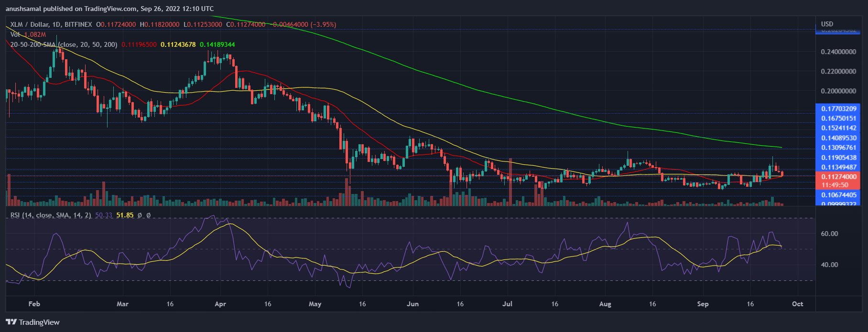Viewport: 868px width, 332px height.
Task: Click the publisher line mentioning TradingView.com
Action: click(x=110, y=9)
